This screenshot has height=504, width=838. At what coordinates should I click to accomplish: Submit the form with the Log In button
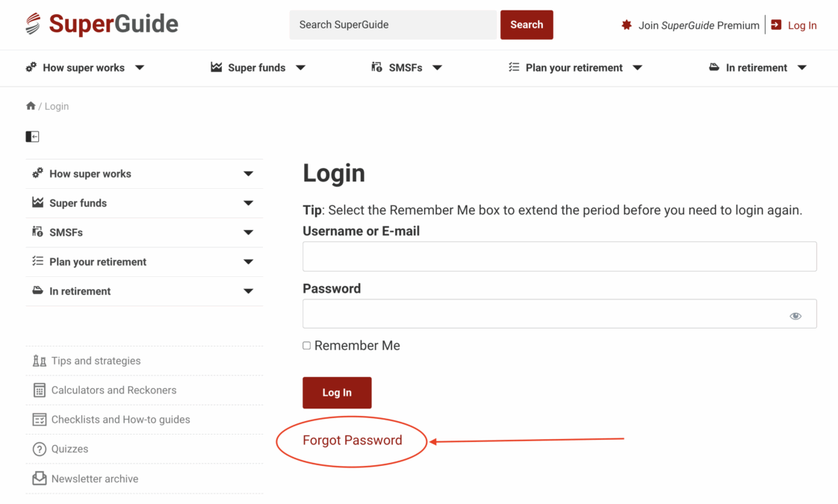coord(337,392)
